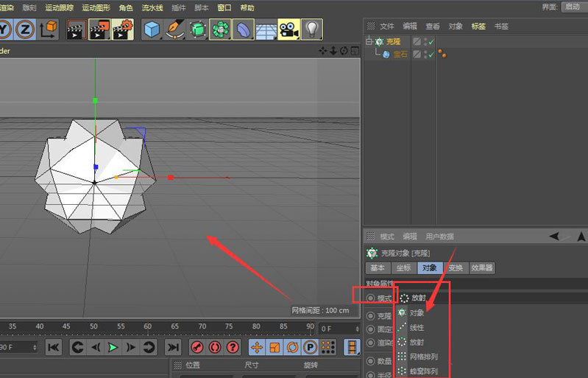Click frame 50 on the timeline ruler

click(93, 326)
